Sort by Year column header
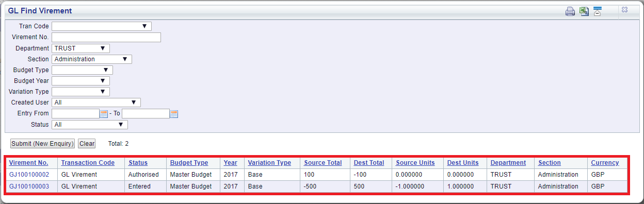 [x=230, y=163]
